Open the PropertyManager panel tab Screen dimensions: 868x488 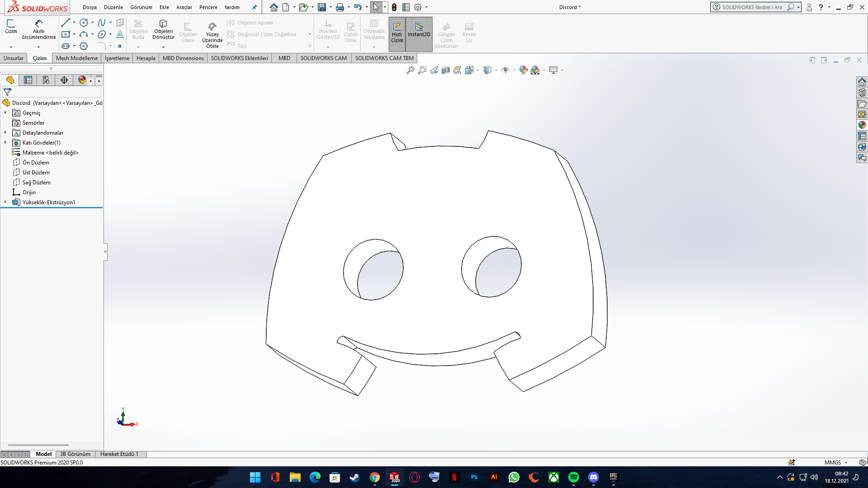pos(28,80)
